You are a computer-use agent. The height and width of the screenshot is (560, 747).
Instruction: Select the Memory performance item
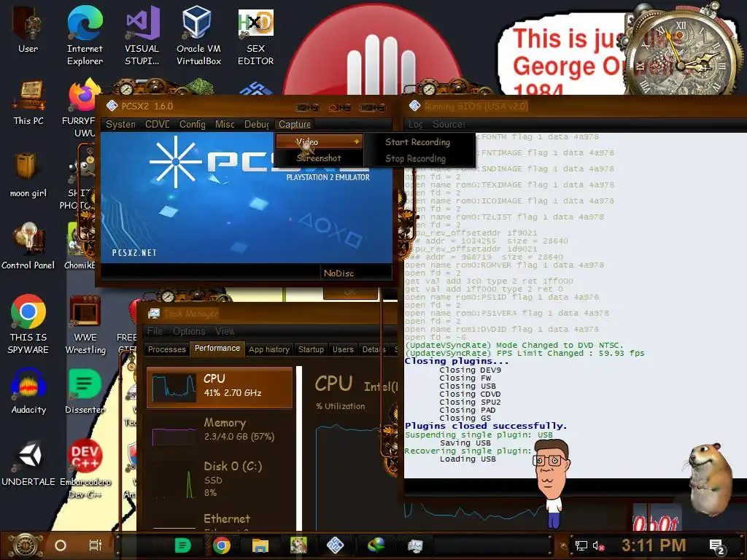coord(220,430)
